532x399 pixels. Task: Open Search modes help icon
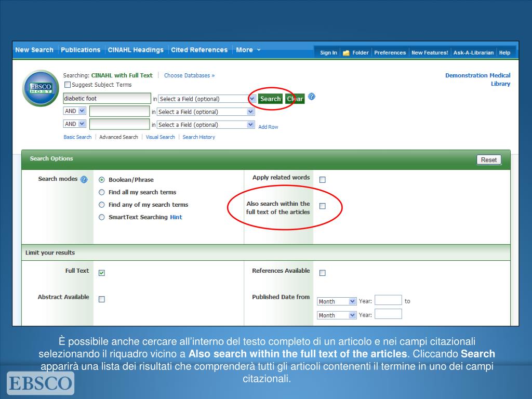[x=84, y=179]
